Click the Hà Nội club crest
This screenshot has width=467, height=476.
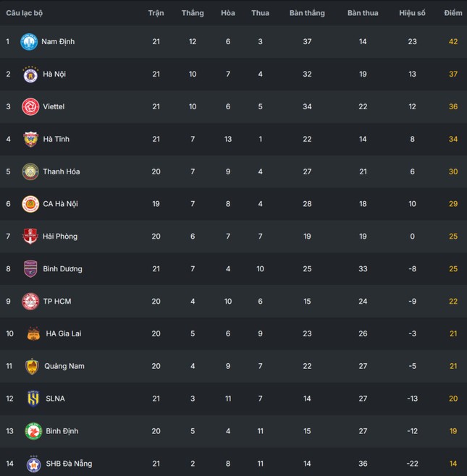(30, 75)
